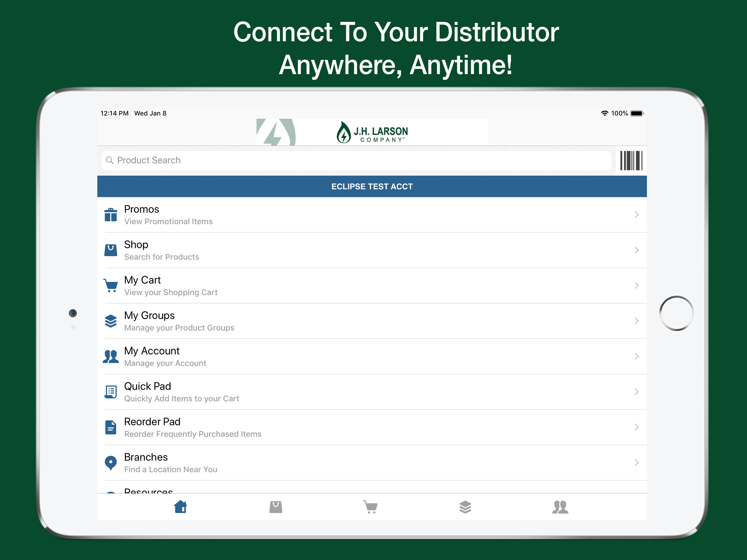The image size is (747, 560).
Task: Open Promos menu item
Action: pyautogui.click(x=372, y=215)
